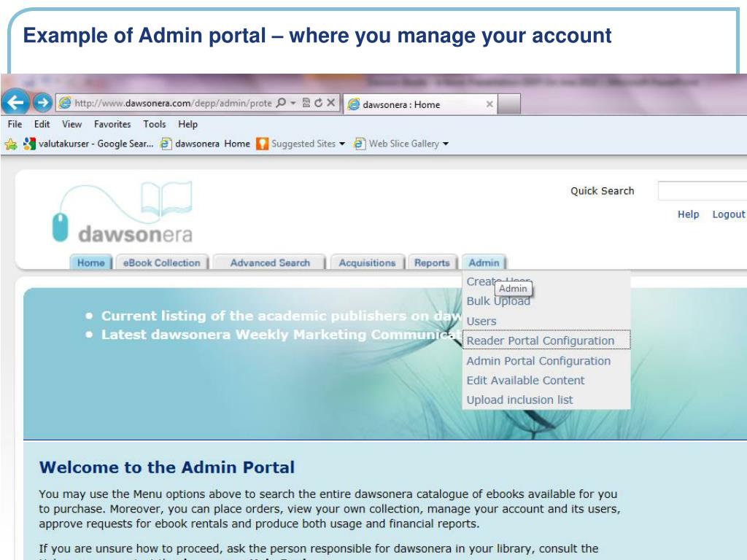Choose Bulk Upload in Admin menu
The width and height of the screenshot is (747, 560).
tap(498, 301)
